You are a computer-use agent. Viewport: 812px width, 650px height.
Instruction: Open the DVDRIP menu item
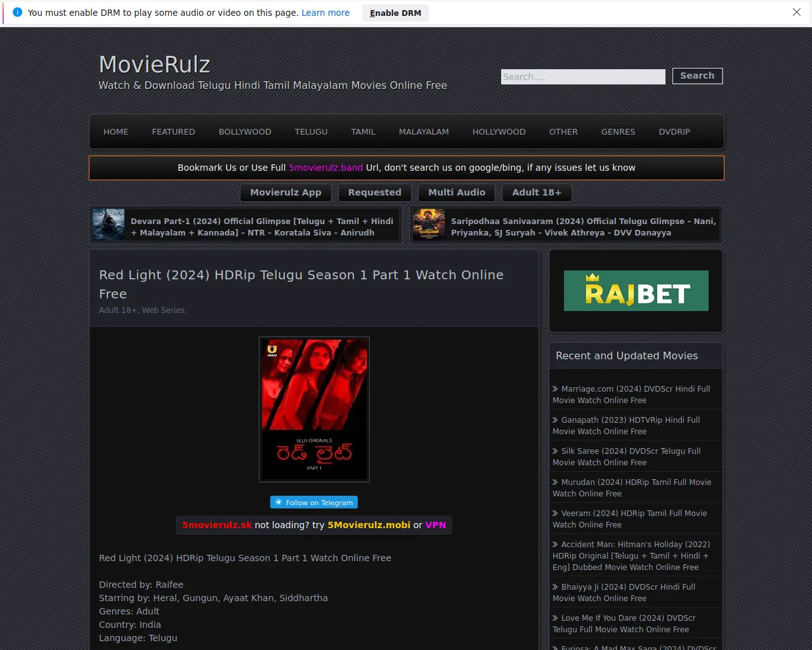674,132
